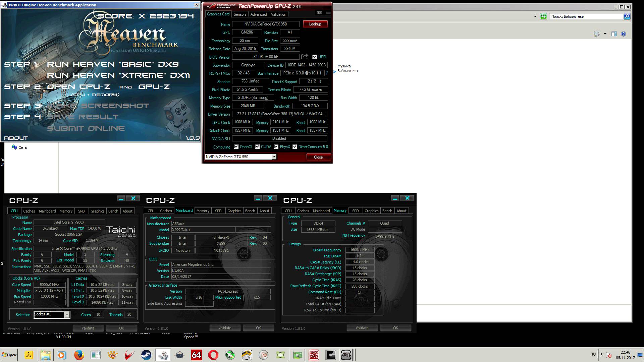Click the RU language indicator
The height and width of the screenshot is (362, 644).
tap(593, 354)
